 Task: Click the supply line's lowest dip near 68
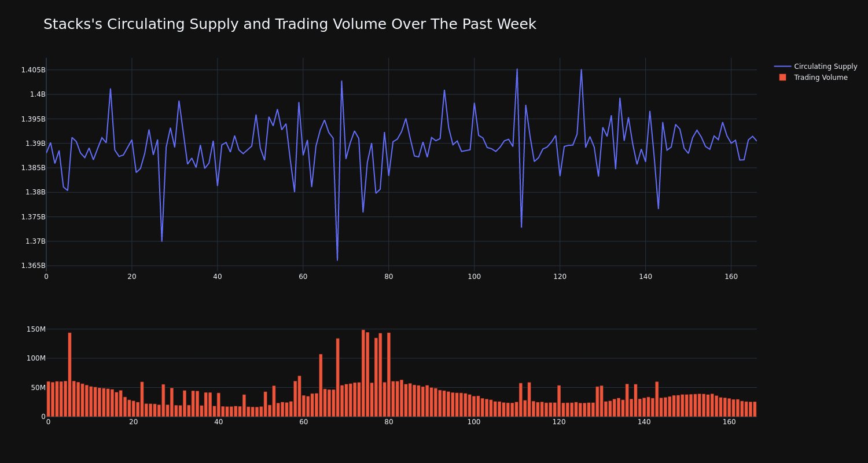tap(337, 260)
